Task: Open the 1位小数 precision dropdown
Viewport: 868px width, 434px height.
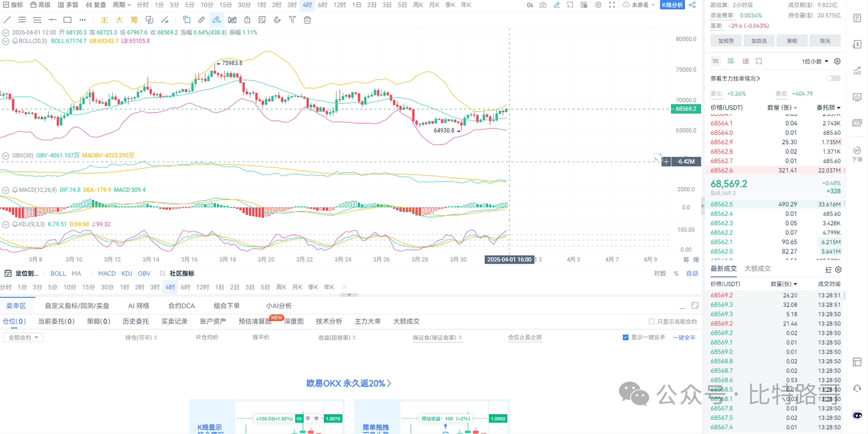Action: (x=815, y=61)
